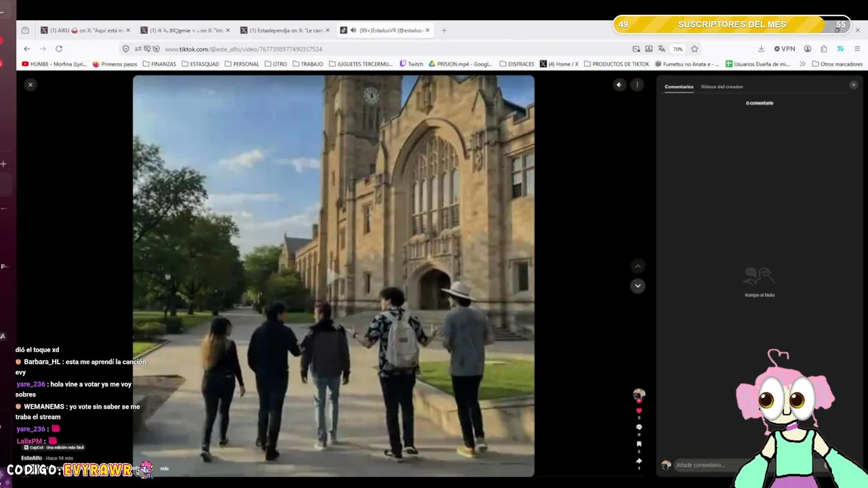Image resolution: width=868 pixels, height=488 pixels.
Task: Close the comments side panel
Action: (x=853, y=85)
